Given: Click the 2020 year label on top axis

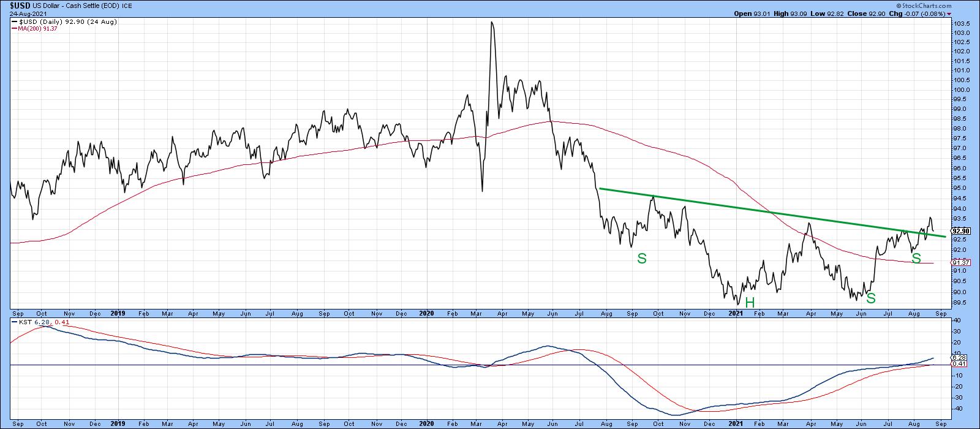Looking at the screenshot, I should pos(426,313).
